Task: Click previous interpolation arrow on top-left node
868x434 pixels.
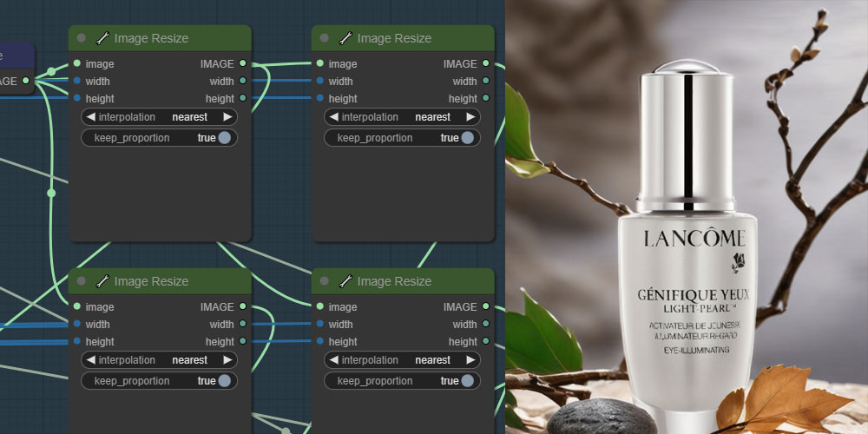Action: (91, 117)
